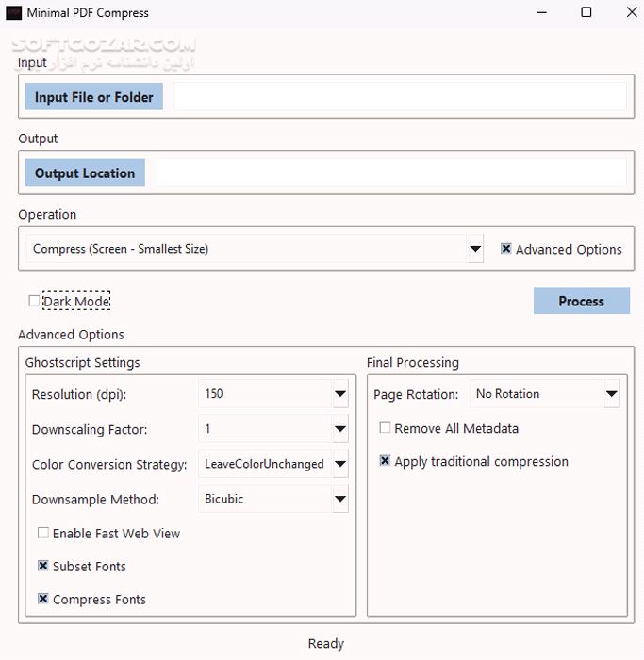The width and height of the screenshot is (644, 660).
Task: Check the Remove All Metadata option
Action: tap(385, 428)
